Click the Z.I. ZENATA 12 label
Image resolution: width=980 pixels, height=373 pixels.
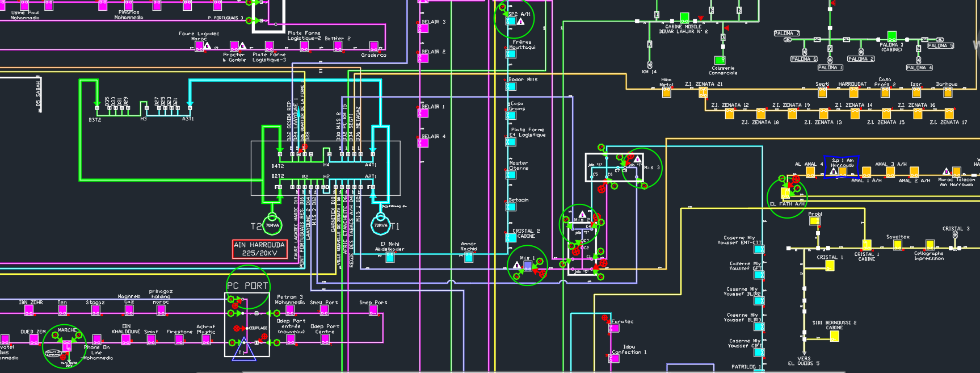coord(730,105)
